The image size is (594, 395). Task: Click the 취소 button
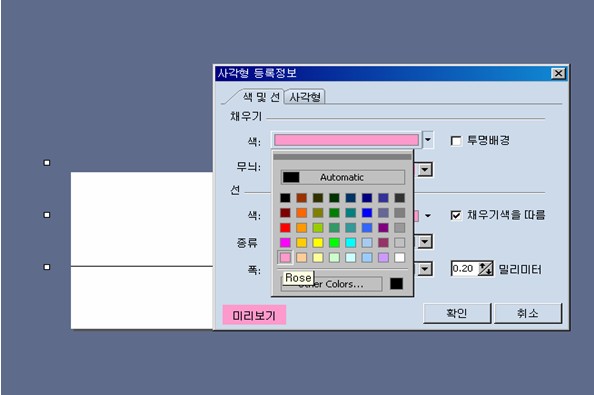[528, 313]
